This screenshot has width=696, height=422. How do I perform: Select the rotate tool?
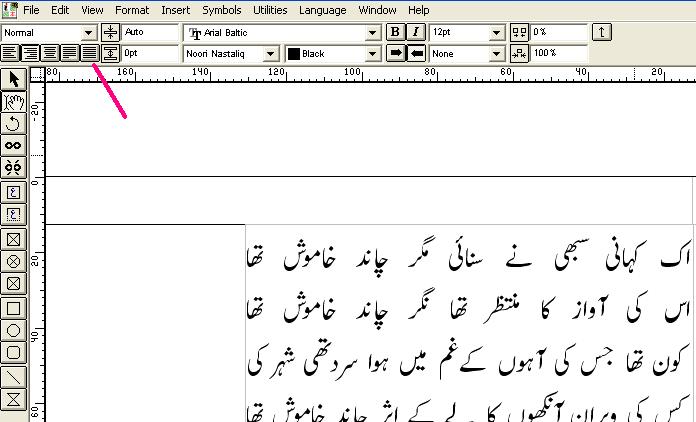14,123
